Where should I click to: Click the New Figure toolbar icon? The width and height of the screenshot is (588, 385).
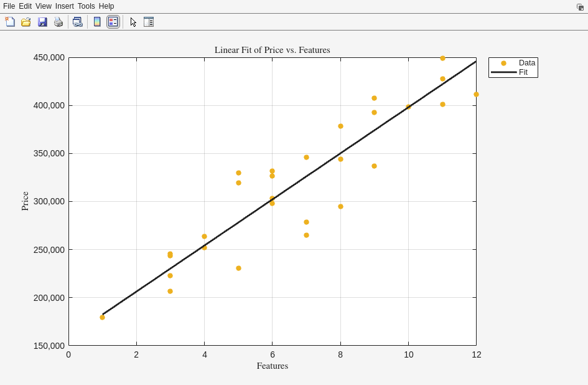click(10, 22)
